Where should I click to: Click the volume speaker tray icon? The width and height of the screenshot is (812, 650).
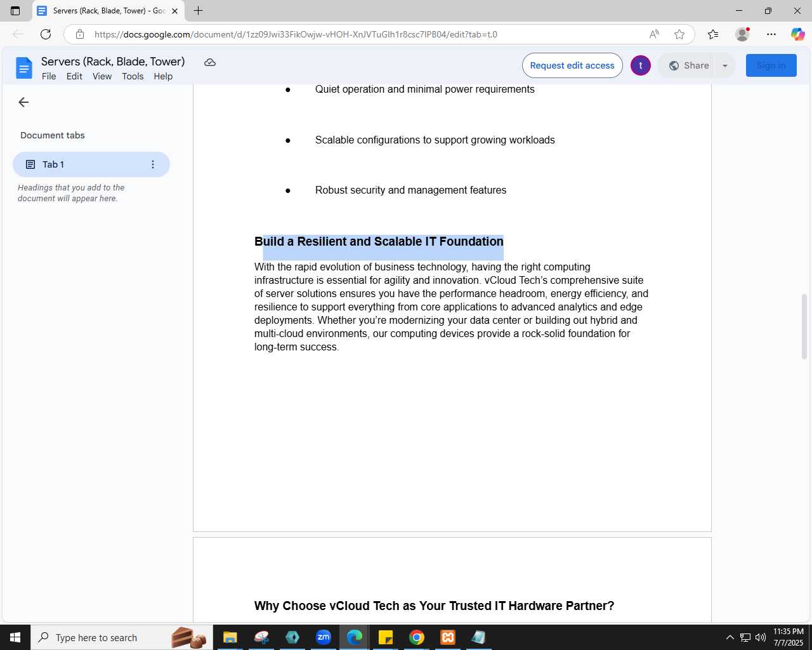click(761, 637)
